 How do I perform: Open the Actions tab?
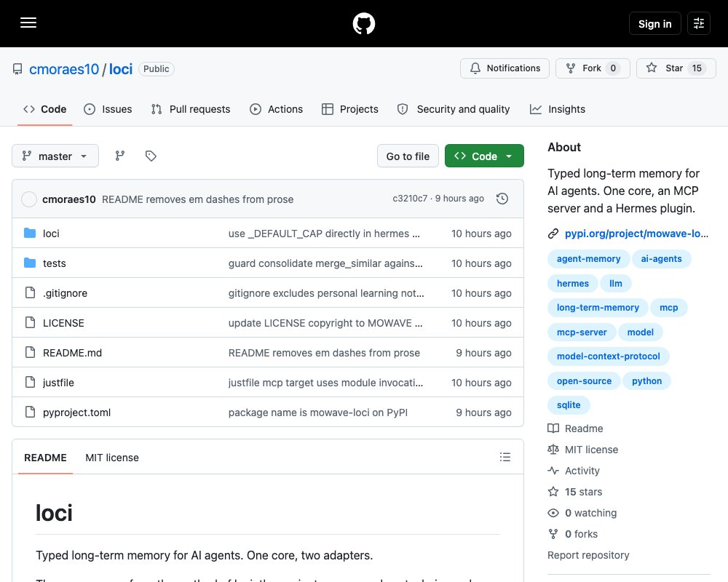pos(276,109)
